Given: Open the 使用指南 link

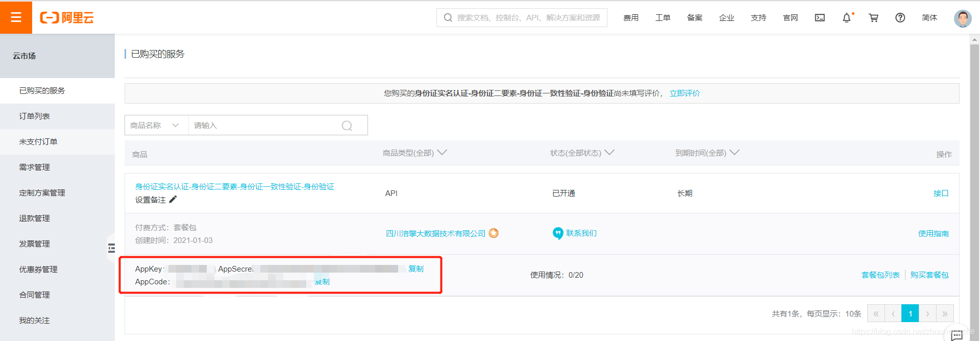Looking at the screenshot, I should pos(934,234).
